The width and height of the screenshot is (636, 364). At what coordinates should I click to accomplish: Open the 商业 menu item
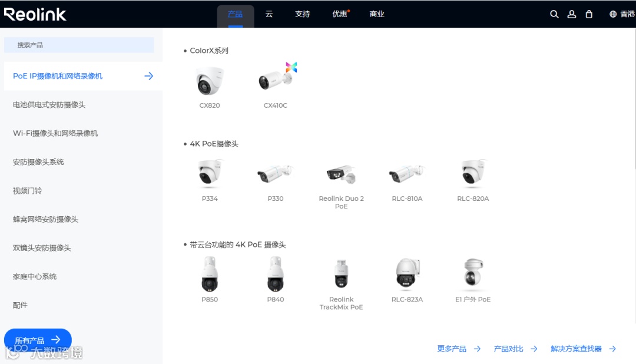[377, 14]
